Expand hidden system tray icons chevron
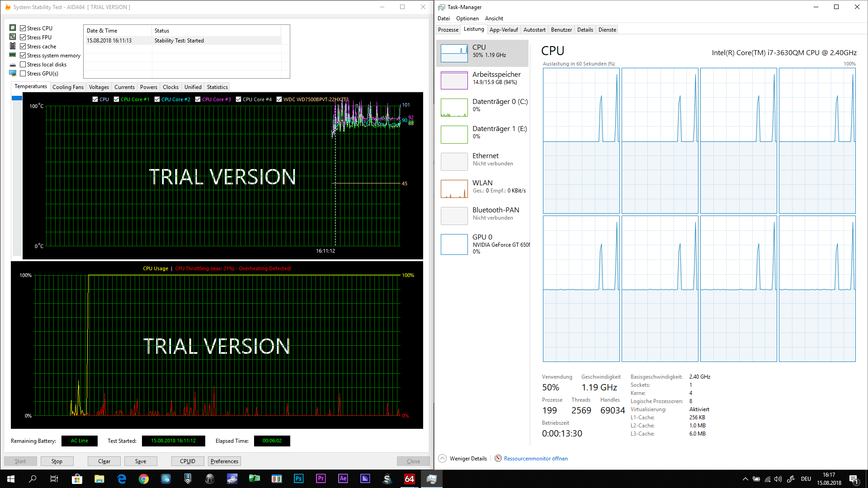This screenshot has width=868, height=488. point(745,479)
